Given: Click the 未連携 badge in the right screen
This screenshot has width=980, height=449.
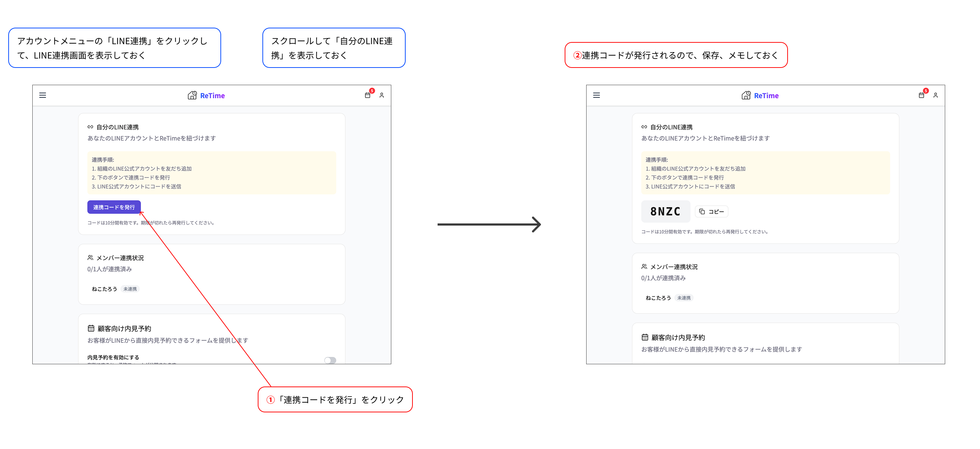Looking at the screenshot, I should [684, 298].
